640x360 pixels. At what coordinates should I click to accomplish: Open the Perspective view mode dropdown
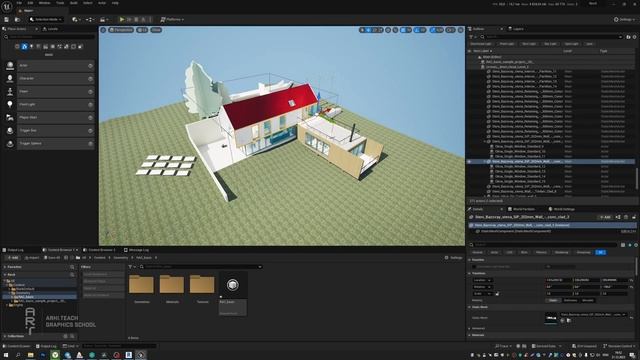coord(121,30)
